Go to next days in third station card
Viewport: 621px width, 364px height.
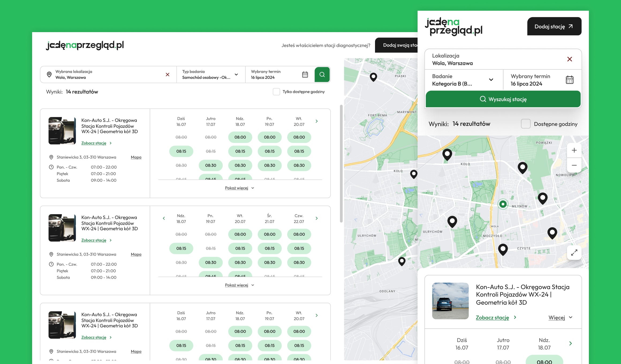pos(317,316)
